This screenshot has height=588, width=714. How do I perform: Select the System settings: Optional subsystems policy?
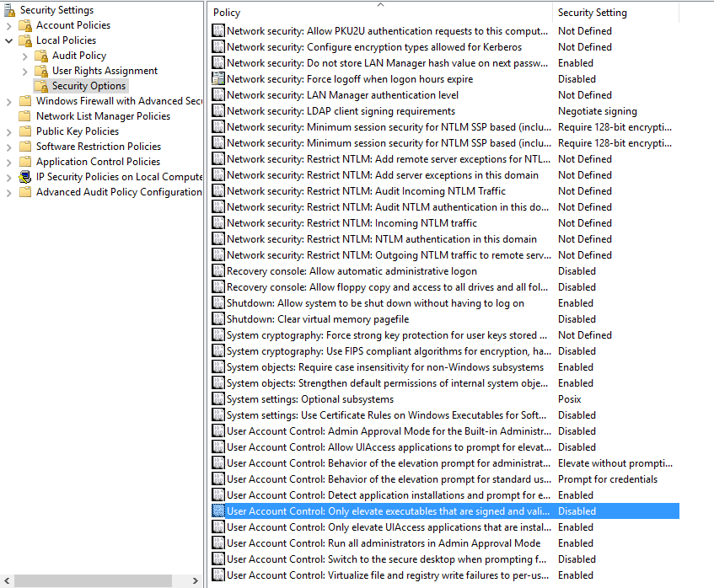(x=309, y=399)
